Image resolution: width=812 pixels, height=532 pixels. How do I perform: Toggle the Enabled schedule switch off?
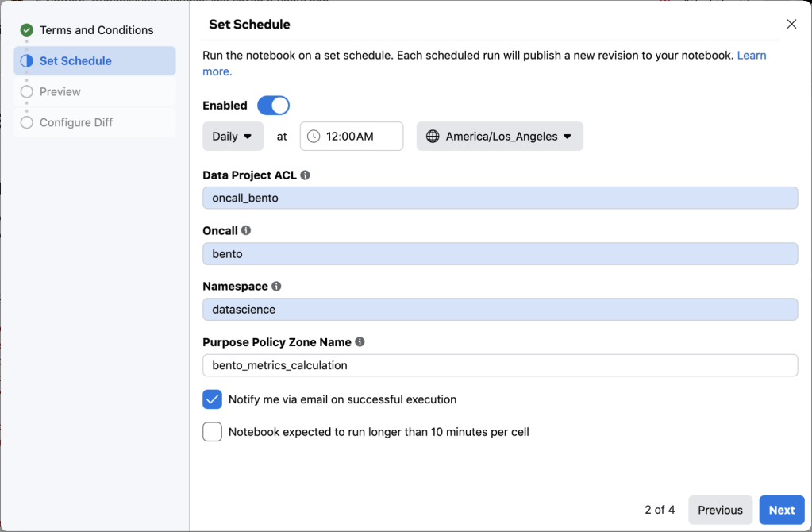(x=273, y=106)
